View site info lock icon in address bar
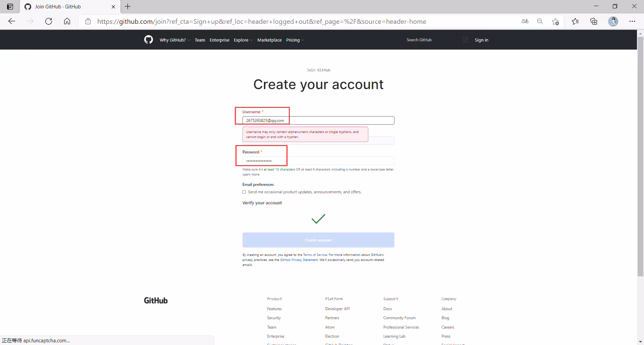 pos(88,21)
